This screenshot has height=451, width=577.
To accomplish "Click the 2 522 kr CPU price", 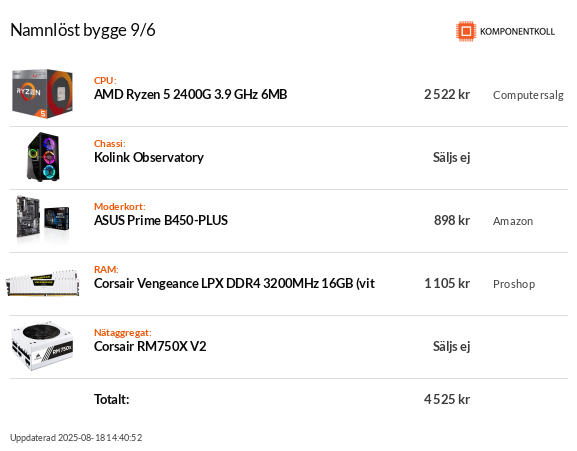I will (x=447, y=95).
